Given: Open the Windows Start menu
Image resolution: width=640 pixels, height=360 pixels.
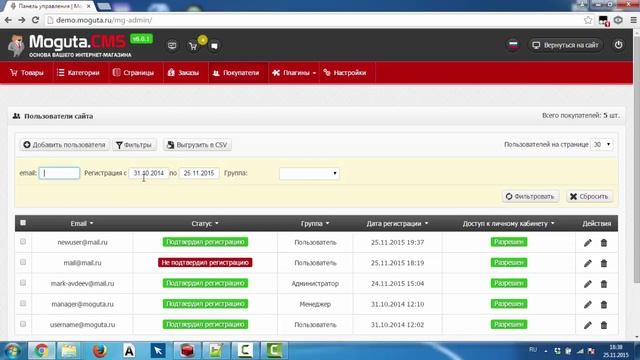Looking at the screenshot, I should 12,351.
